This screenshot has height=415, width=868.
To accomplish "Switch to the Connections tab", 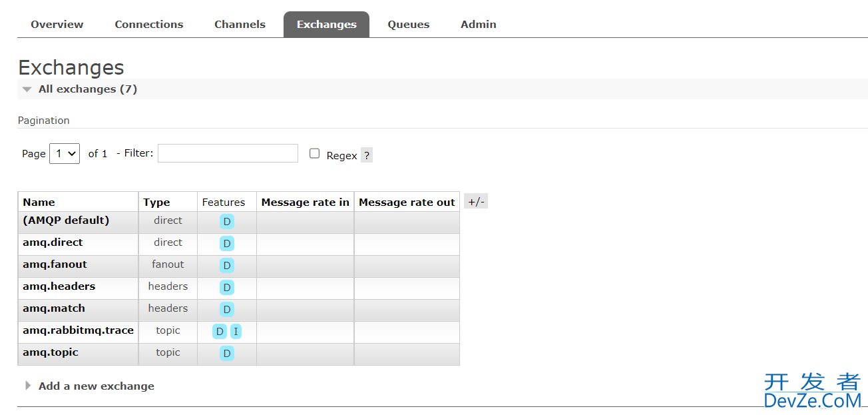I will pyautogui.click(x=149, y=25).
